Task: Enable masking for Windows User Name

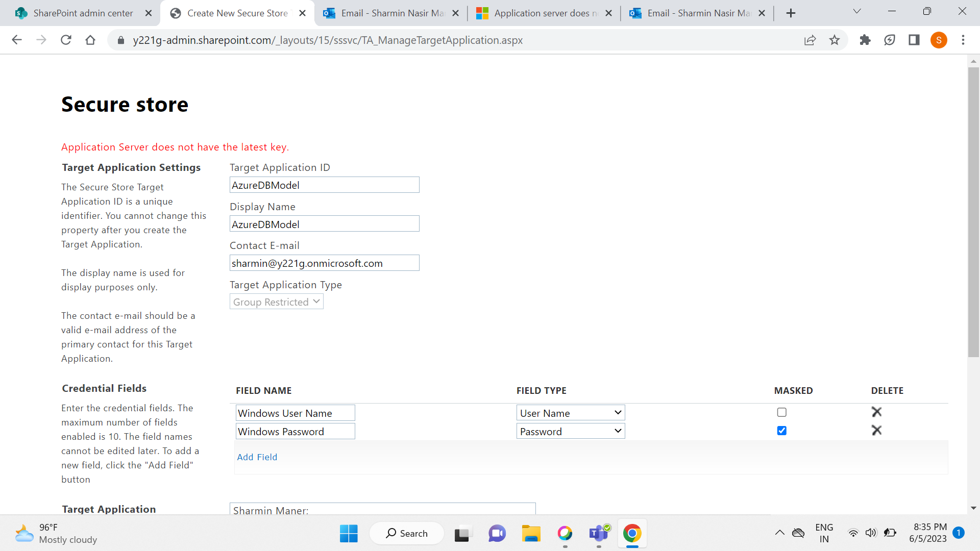Action: pyautogui.click(x=781, y=412)
